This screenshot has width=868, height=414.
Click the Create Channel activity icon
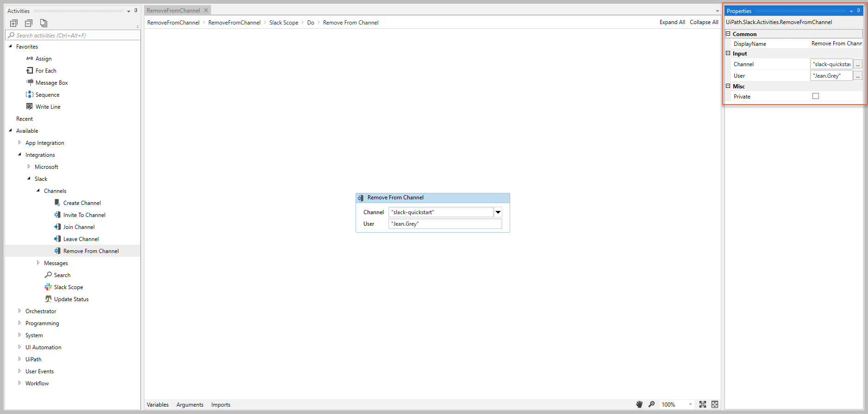coord(57,203)
